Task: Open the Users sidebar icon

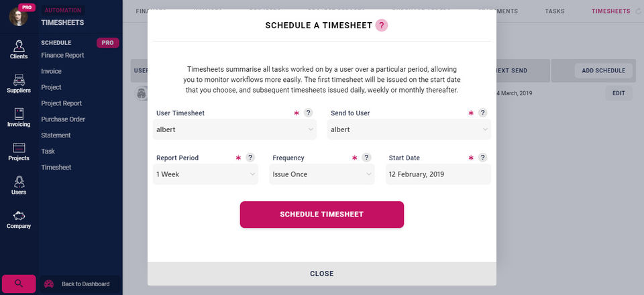Action: pyautogui.click(x=19, y=185)
